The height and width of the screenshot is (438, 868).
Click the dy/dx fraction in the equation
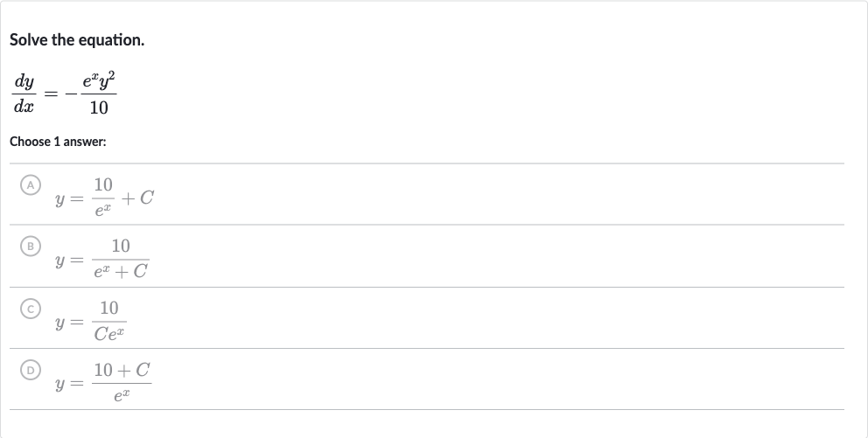[x=24, y=94]
